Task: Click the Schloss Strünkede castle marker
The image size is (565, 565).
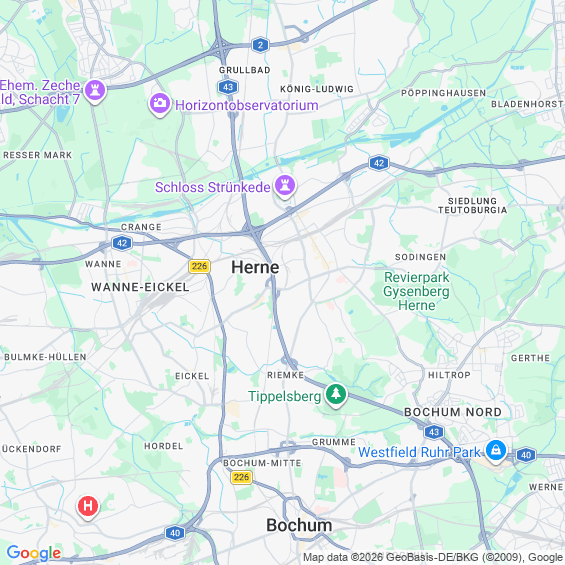Action: pyautogui.click(x=285, y=186)
